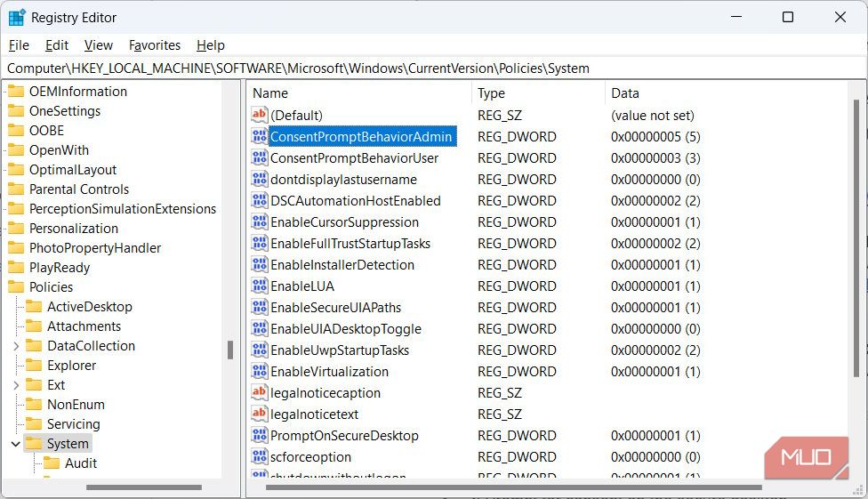The image size is (868, 499).
Task: Click the DWORD icon beside EnableCursorSuppression
Action: pos(259,221)
